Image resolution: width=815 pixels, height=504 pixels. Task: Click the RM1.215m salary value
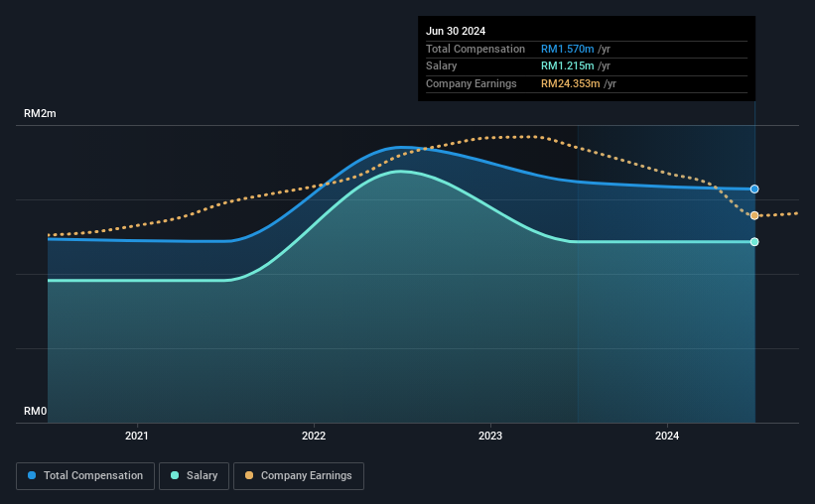(567, 66)
